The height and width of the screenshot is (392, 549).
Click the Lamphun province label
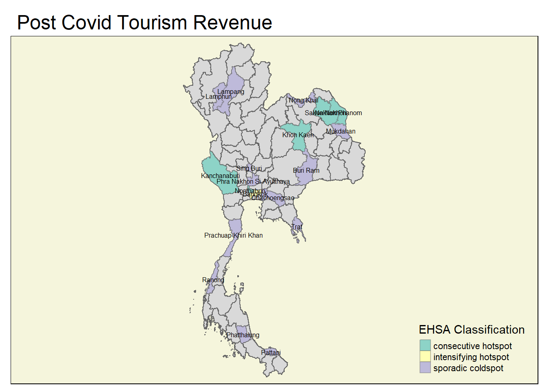(218, 97)
